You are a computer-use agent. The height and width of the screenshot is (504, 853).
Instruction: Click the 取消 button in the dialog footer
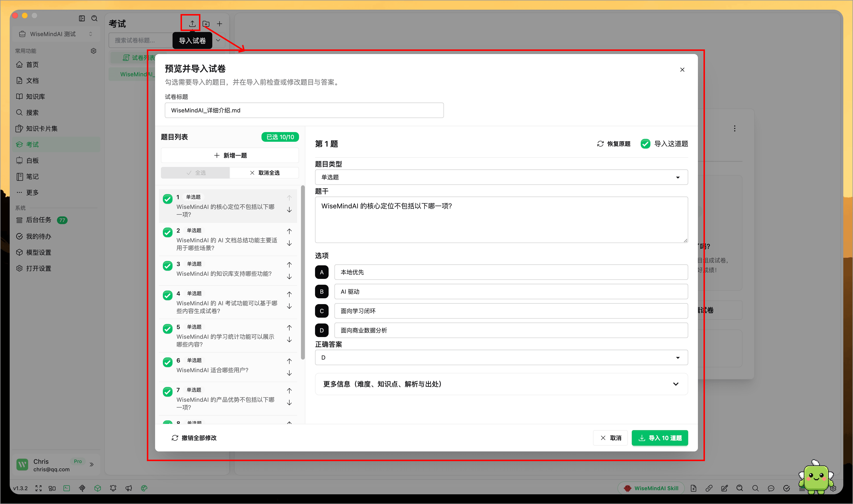[x=610, y=438]
